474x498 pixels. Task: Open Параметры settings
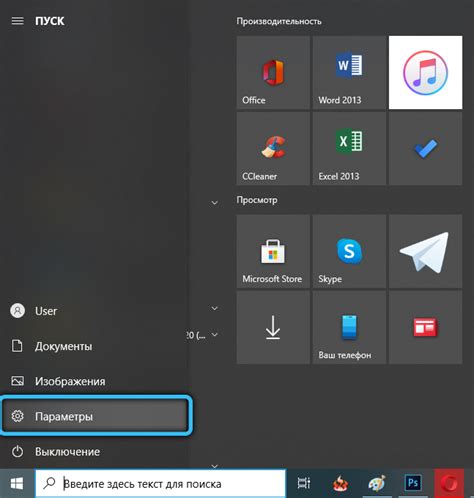[x=95, y=416]
